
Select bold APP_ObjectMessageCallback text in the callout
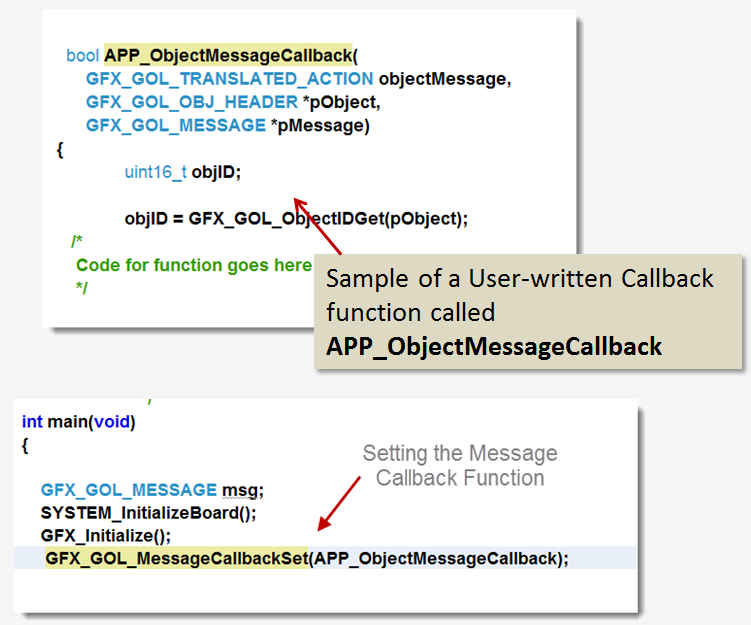(494, 346)
